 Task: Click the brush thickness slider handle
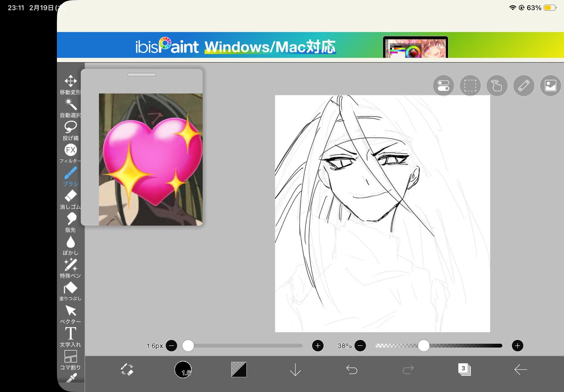tap(188, 345)
